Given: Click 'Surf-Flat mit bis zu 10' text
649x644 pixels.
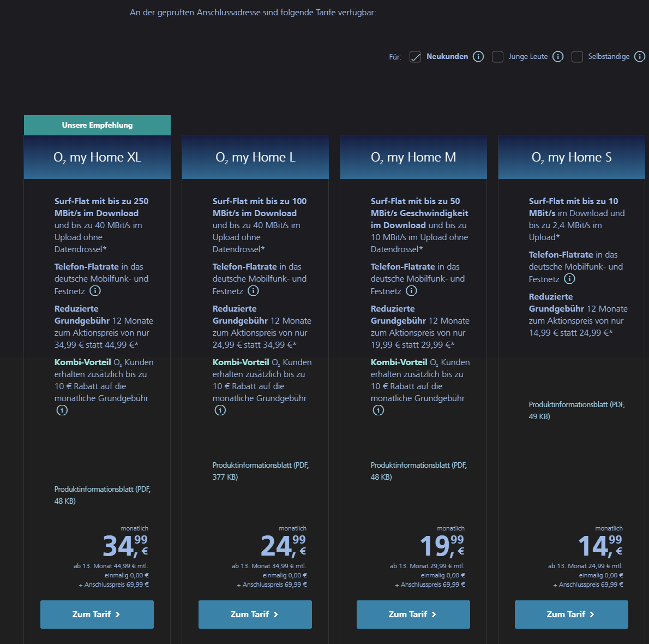Looking at the screenshot, I should tap(573, 201).
